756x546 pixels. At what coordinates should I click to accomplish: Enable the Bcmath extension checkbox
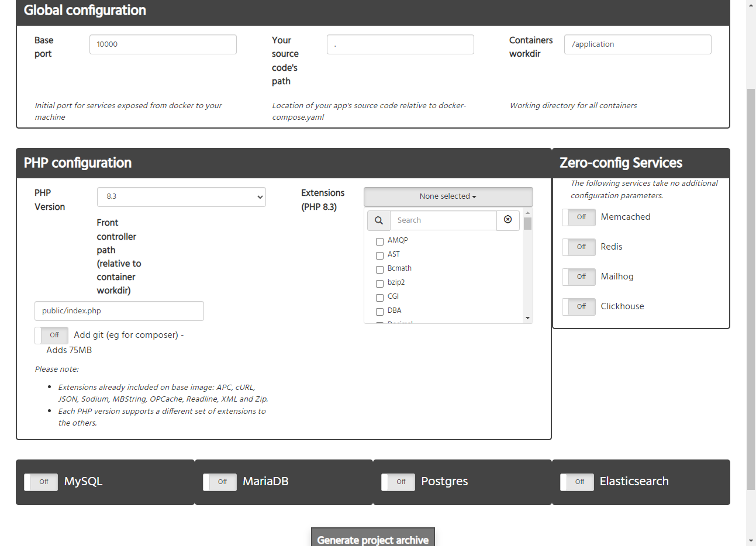click(379, 269)
